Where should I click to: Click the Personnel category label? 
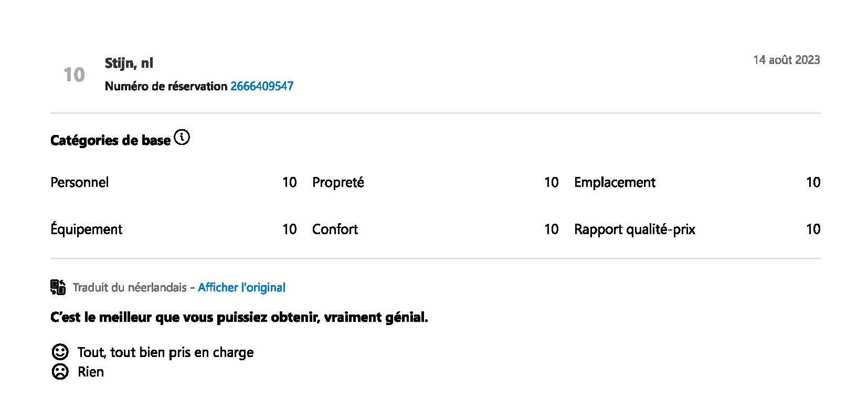coord(80,182)
